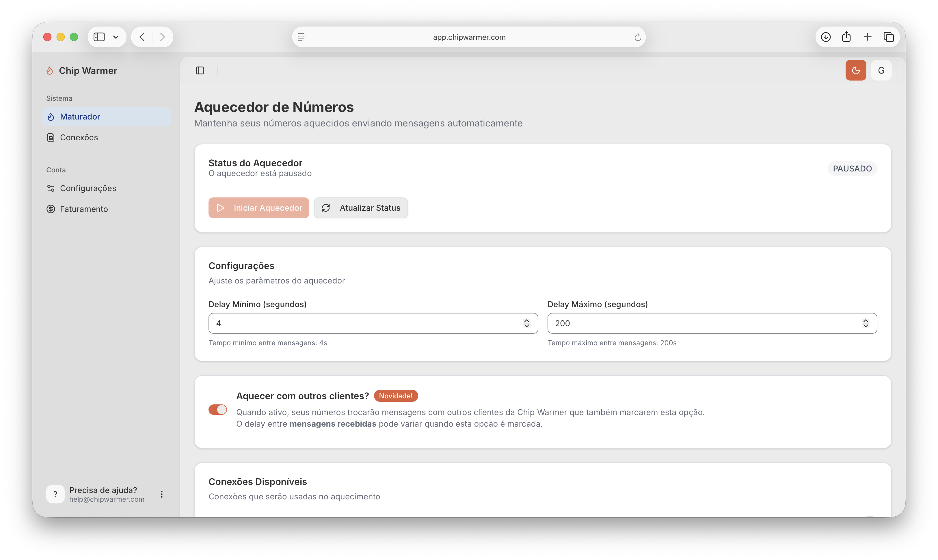
Task: Open user avatar G button
Action: coord(881,70)
